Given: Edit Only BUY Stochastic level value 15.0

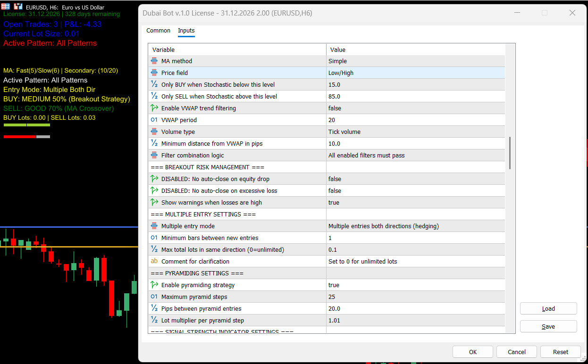Looking at the screenshot, I should pyautogui.click(x=416, y=84).
